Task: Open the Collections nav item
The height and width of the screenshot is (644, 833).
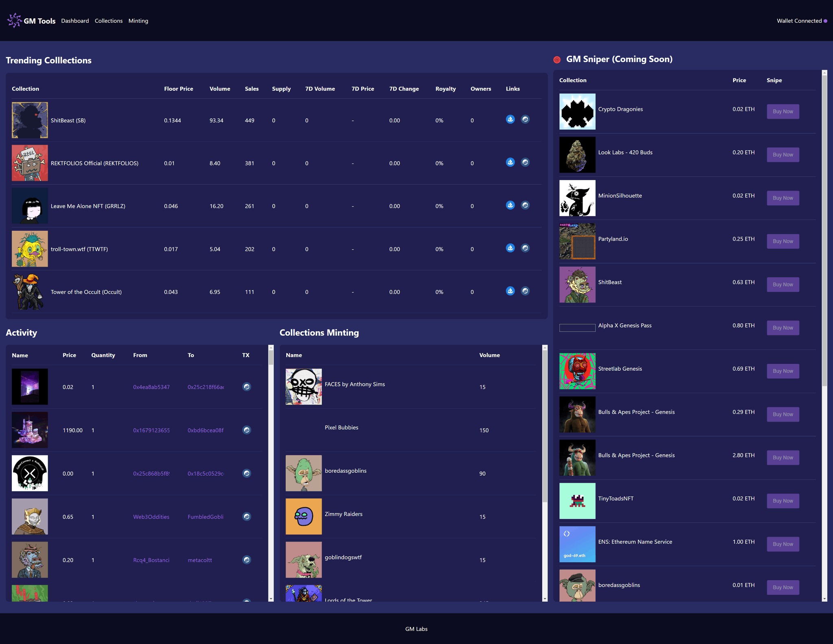Action: [x=109, y=21]
